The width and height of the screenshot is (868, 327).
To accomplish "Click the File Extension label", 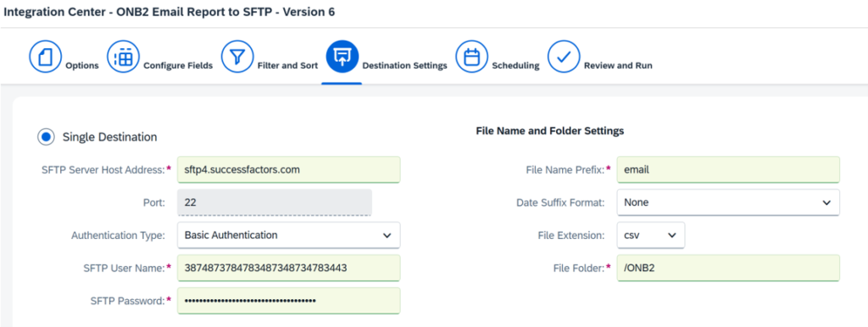I will (571, 236).
